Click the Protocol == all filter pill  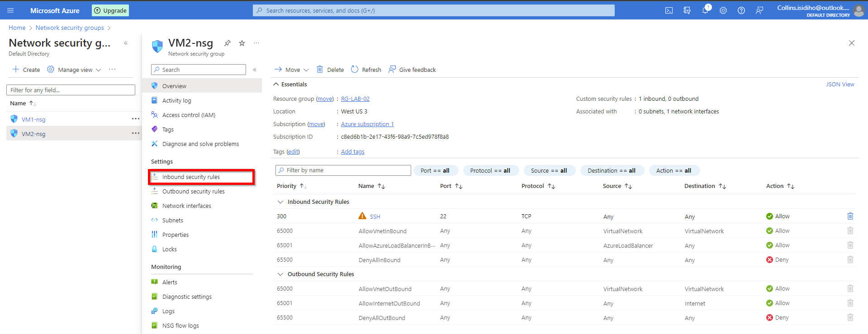coord(491,170)
